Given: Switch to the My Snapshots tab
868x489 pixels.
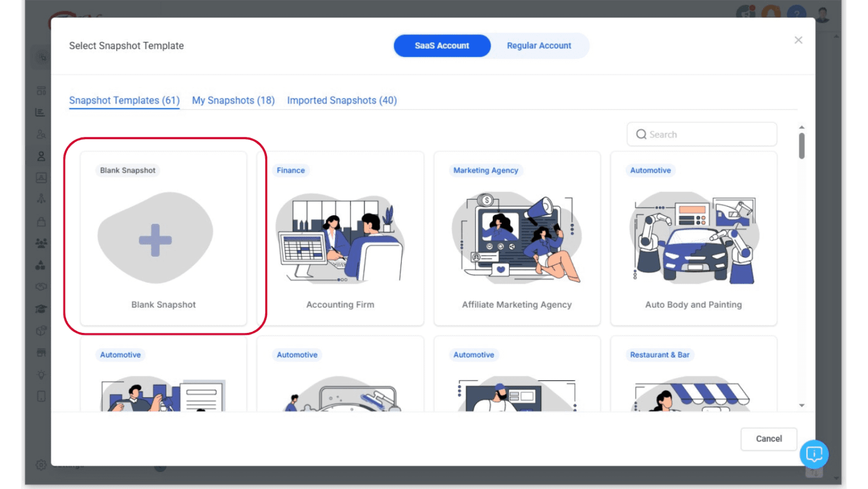Looking at the screenshot, I should (x=233, y=100).
